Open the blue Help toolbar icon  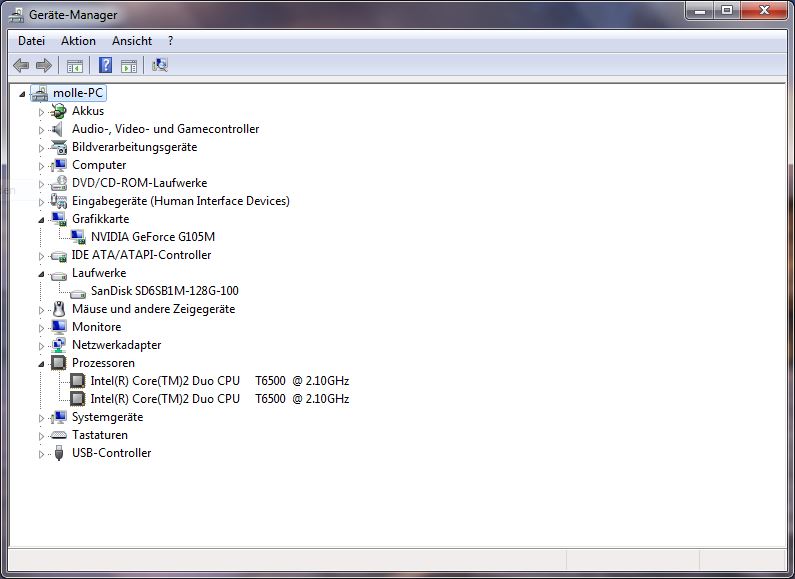pyautogui.click(x=105, y=65)
